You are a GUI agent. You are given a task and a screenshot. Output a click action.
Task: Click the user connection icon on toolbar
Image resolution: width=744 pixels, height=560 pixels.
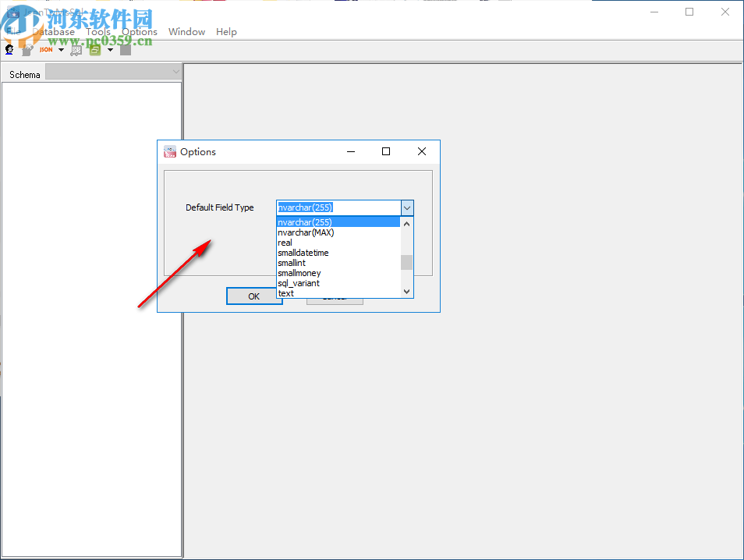click(8, 49)
